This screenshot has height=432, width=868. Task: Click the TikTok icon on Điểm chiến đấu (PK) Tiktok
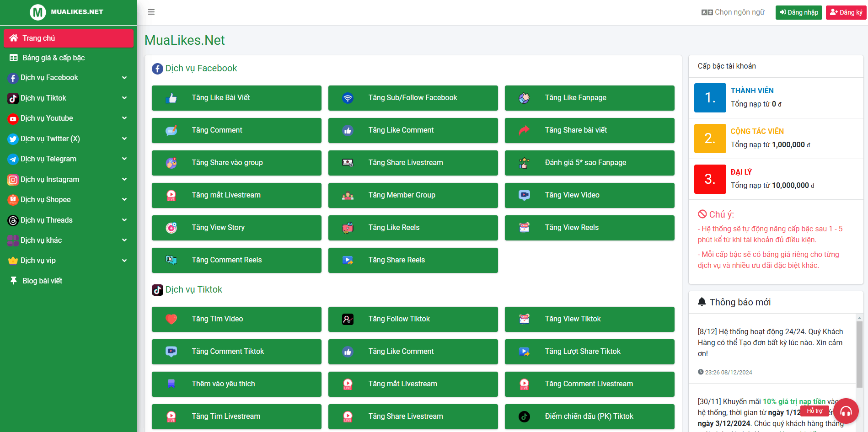coord(524,416)
